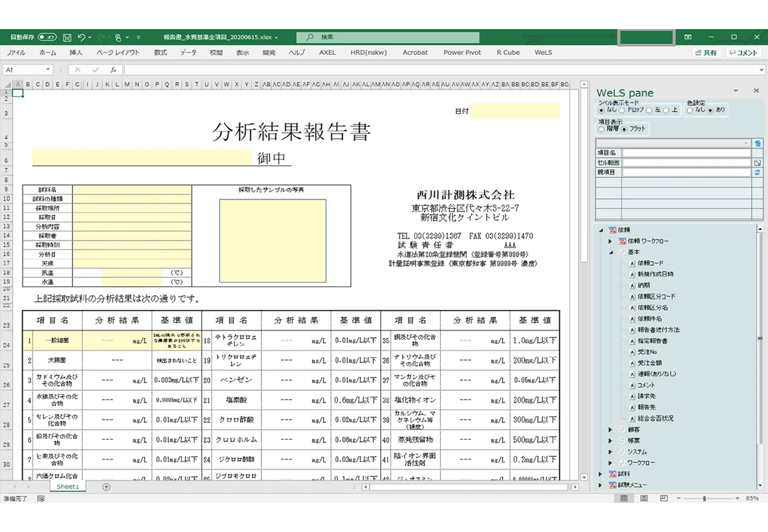Switch to the Sheet1 worksheet tab
This screenshot has width=768, height=532.
click(67, 486)
